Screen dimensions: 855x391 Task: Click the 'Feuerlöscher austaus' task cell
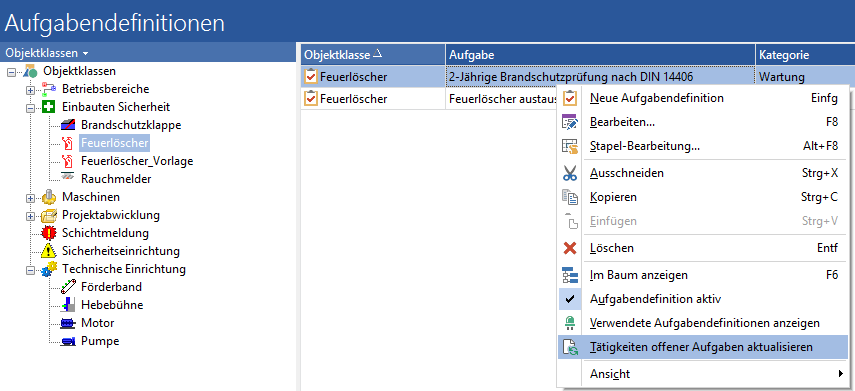502,99
